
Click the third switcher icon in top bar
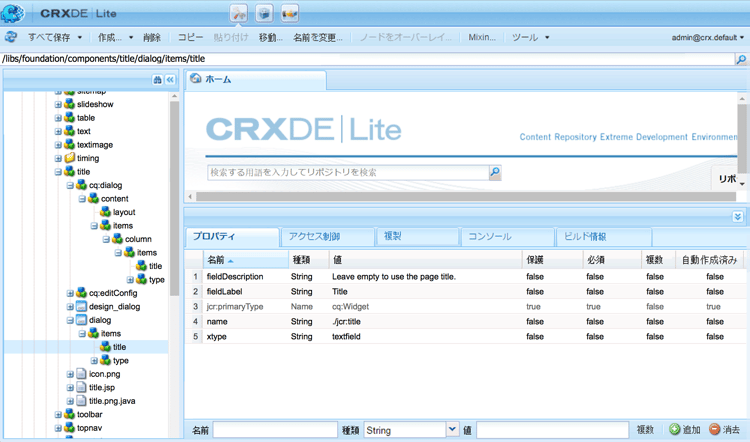click(289, 13)
